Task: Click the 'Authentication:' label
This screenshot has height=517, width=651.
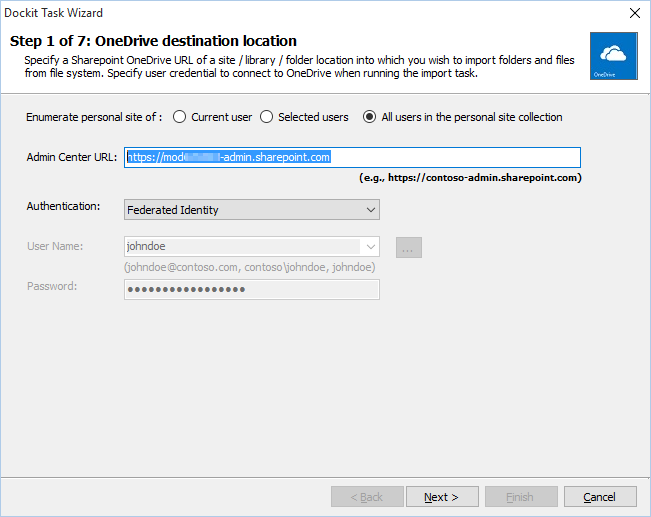Action: point(63,206)
